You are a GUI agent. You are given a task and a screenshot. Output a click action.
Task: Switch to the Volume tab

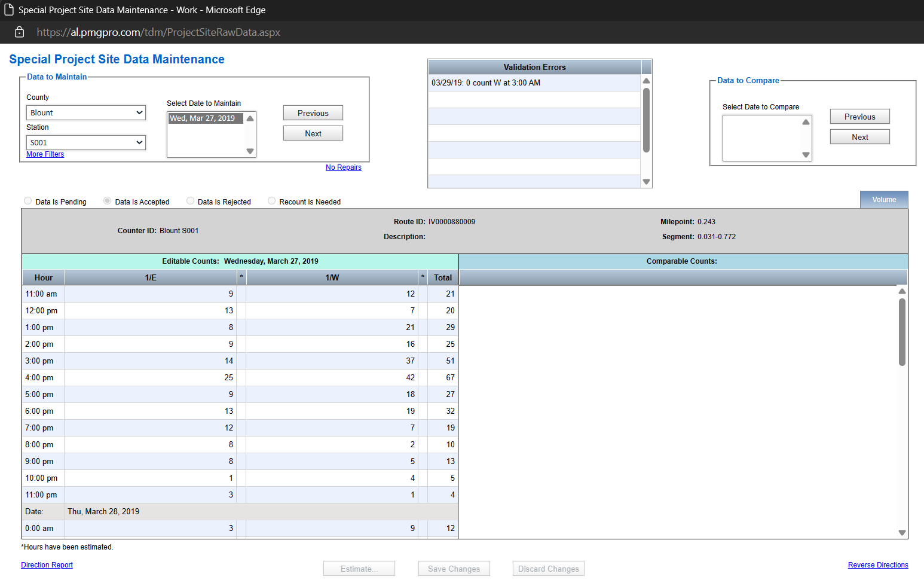click(884, 199)
